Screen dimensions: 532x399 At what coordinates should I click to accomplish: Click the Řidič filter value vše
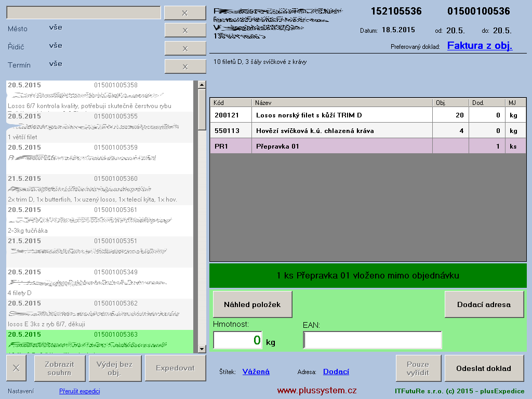[56, 46]
